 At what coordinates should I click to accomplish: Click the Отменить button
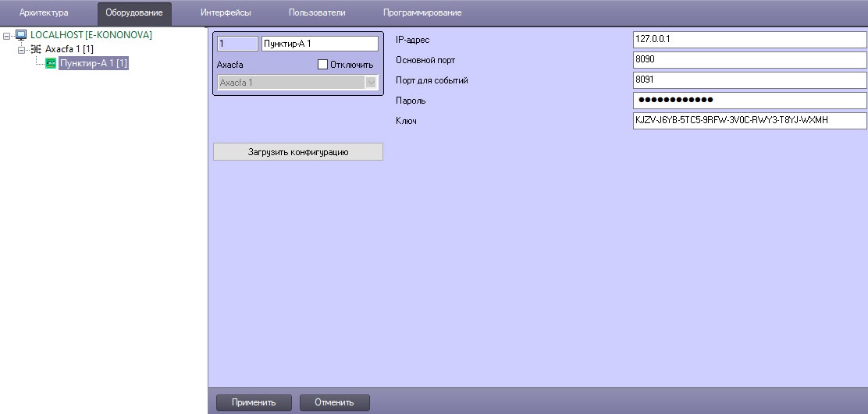[334, 402]
